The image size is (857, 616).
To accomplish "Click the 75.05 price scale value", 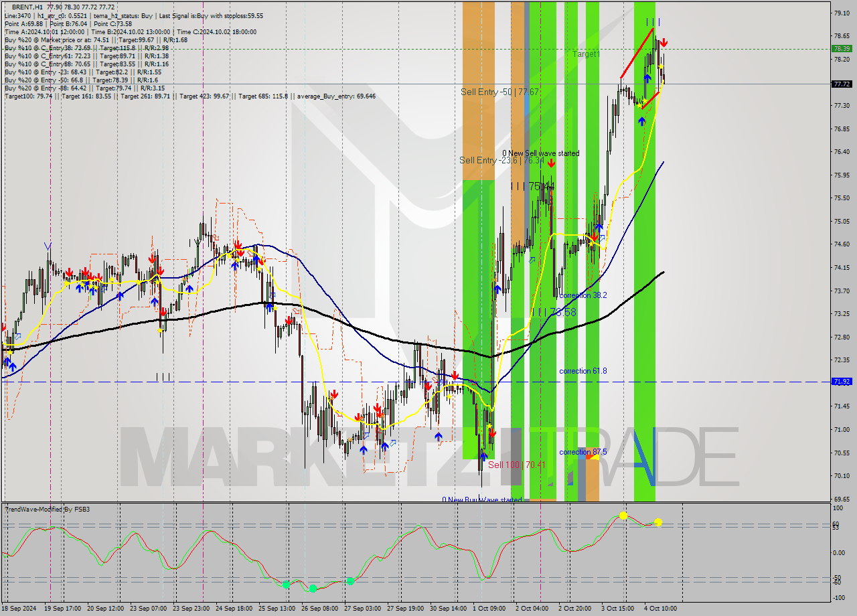I will pyautogui.click(x=841, y=221).
